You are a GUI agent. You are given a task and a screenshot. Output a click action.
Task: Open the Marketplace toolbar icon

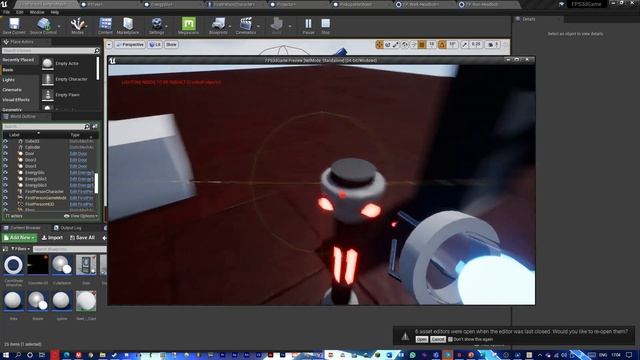128,26
